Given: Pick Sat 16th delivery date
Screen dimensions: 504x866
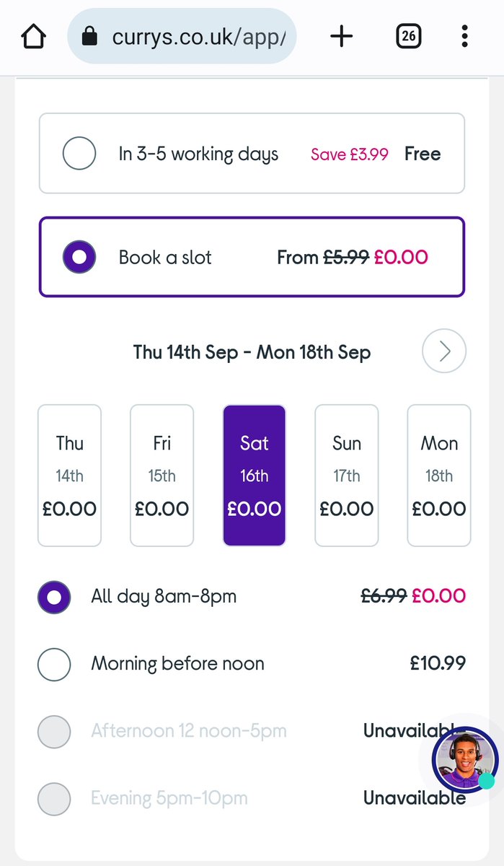Looking at the screenshot, I should [254, 476].
